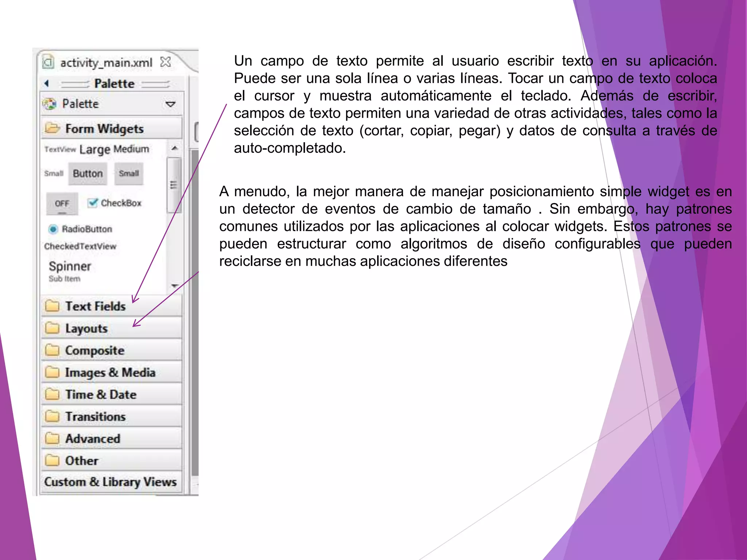Click the widgets list scrollbar thumb
Image resolution: width=747 pixels, height=560 pixels.
[174, 185]
